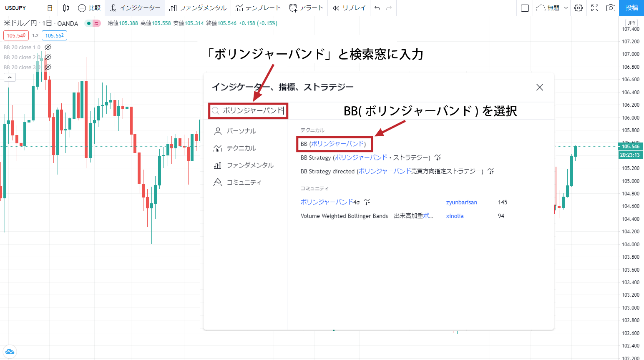This screenshot has width=644, height=360.
Task: Click the market status indicator beside OANDA
Action: [93, 23]
